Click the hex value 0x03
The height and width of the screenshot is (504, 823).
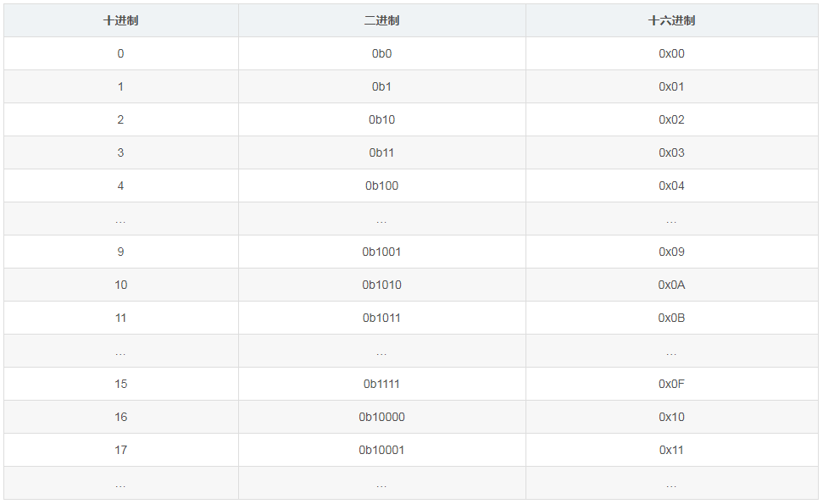point(671,152)
